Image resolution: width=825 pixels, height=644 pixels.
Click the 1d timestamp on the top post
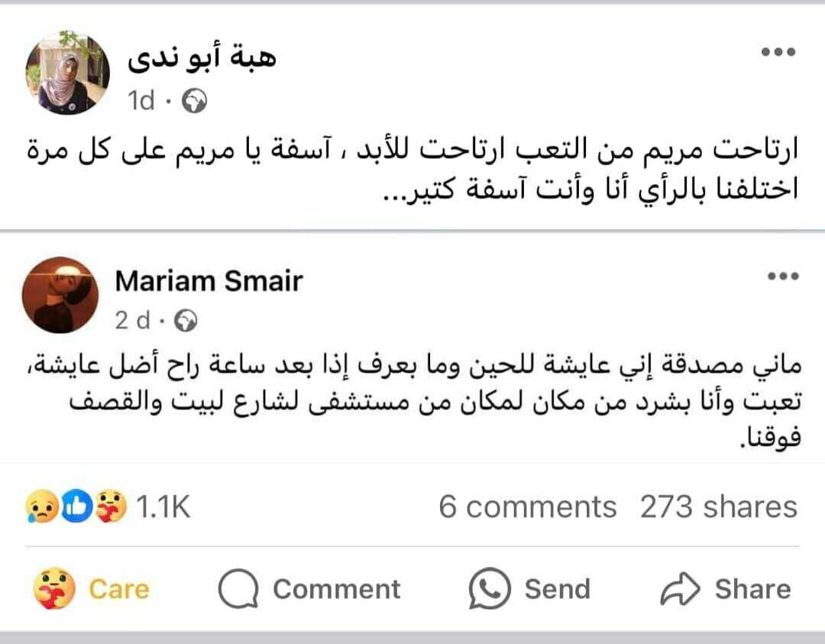coord(141,101)
